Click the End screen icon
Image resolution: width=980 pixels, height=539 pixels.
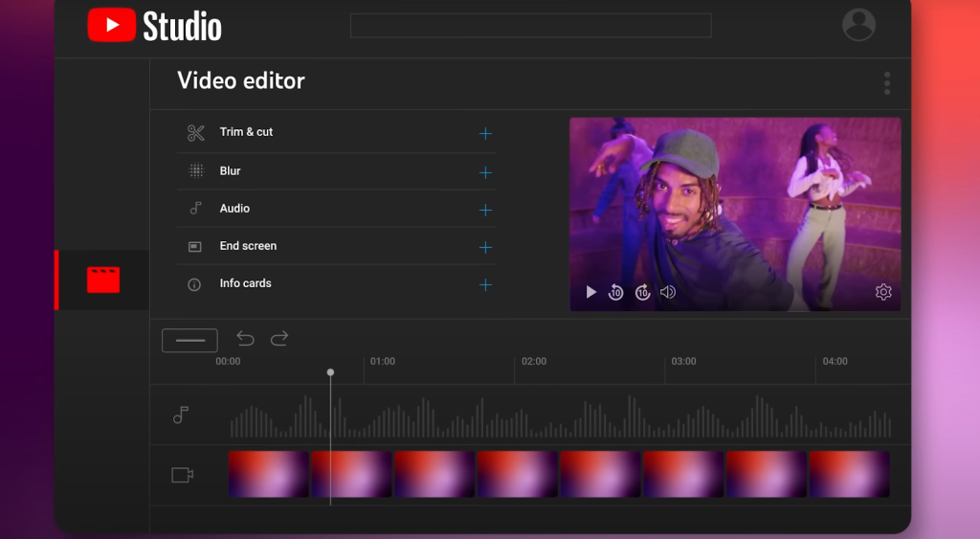point(195,247)
